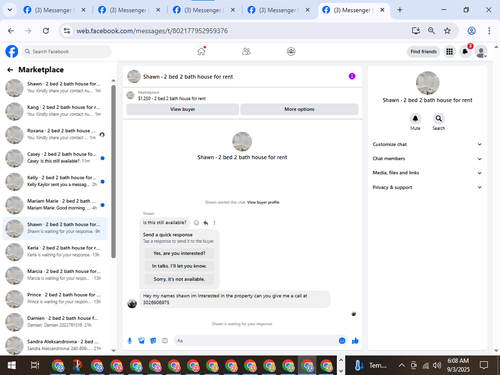Click the browser address bar URL
500x375 pixels.
coord(152,31)
